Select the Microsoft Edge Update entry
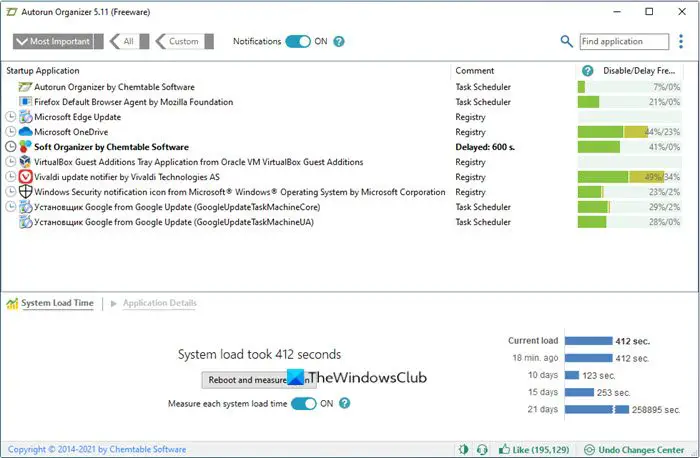The width and height of the screenshot is (700, 458). (x=78, y=117)
